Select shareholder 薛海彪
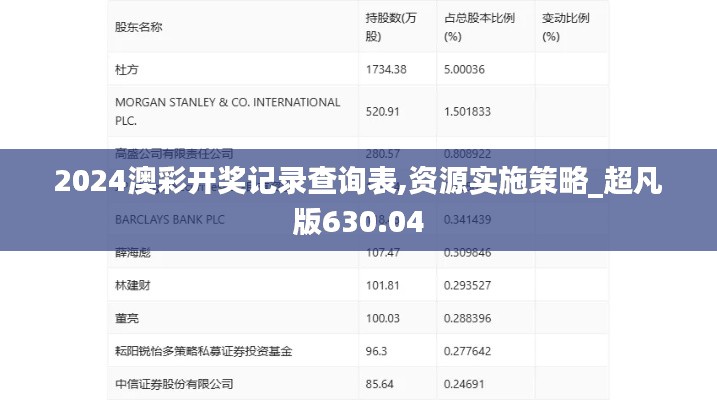The height and width of the screenshot is (400, 717). (x=131, y=253)
